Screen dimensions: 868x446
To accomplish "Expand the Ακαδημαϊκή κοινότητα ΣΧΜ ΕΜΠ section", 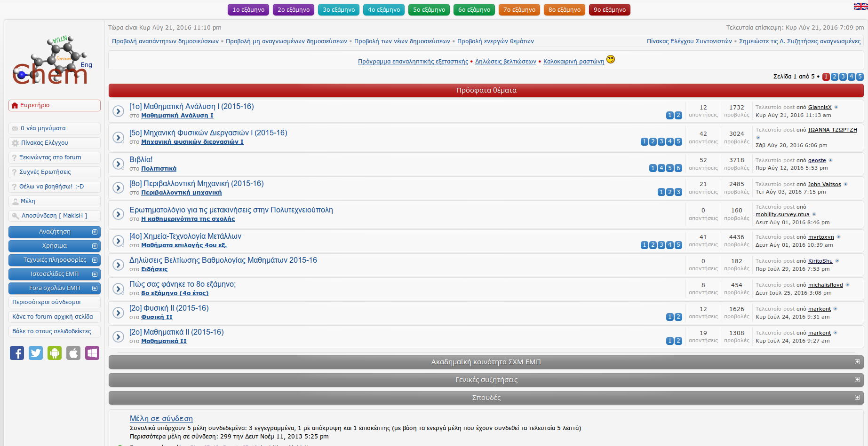I will pos(857,362).
